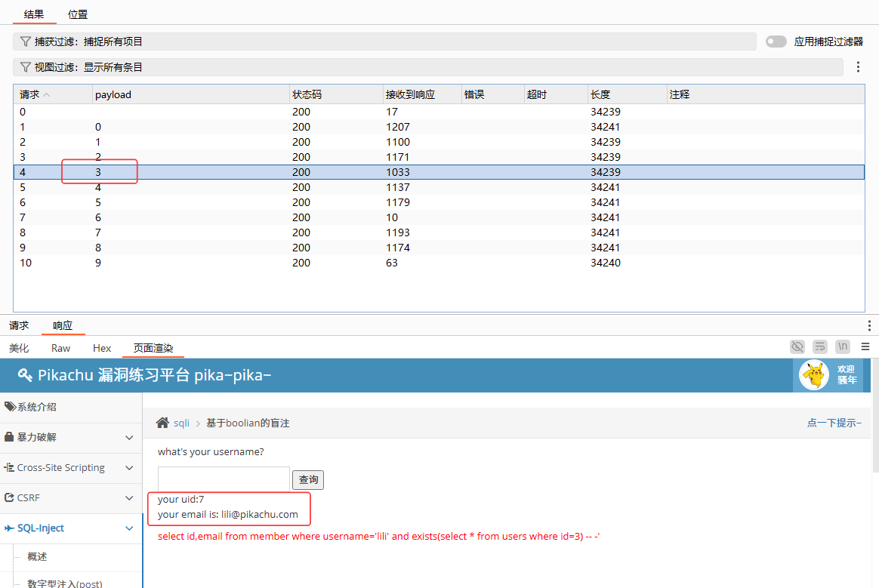Expand the Cross-Site Scripting chevron
The image size is (879, 588).
(129, 467)
